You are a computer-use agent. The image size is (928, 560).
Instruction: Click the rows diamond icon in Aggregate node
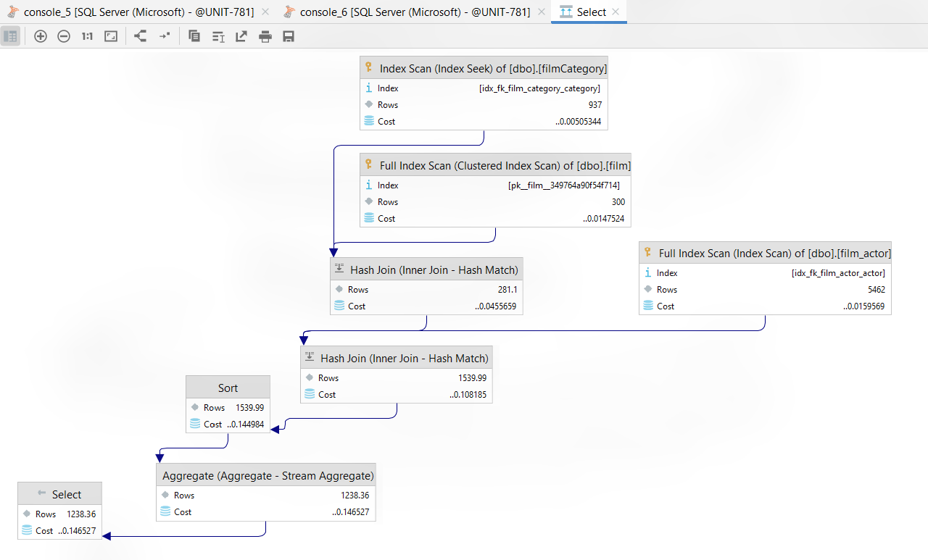165,495
